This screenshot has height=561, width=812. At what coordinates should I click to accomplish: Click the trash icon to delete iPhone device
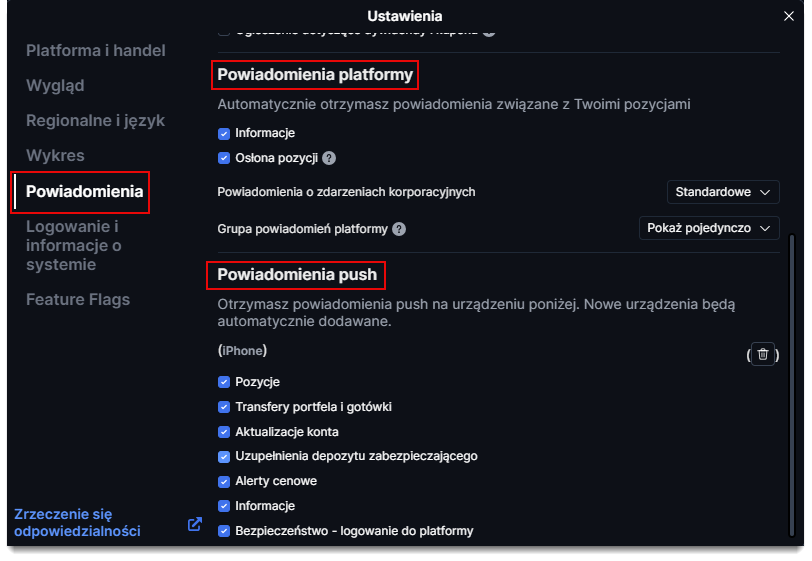point(763,354)
